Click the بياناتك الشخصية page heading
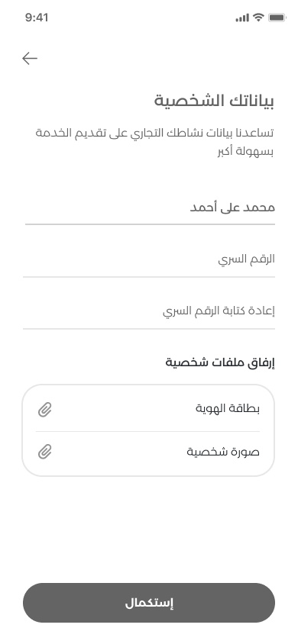 point(214,101)
